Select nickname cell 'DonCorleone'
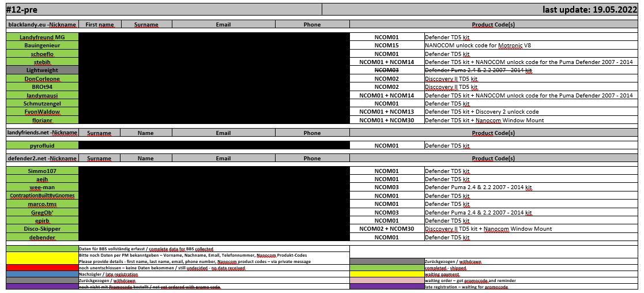Image resolution: width=644 pixels, height=293 pixels. [42, 79]
